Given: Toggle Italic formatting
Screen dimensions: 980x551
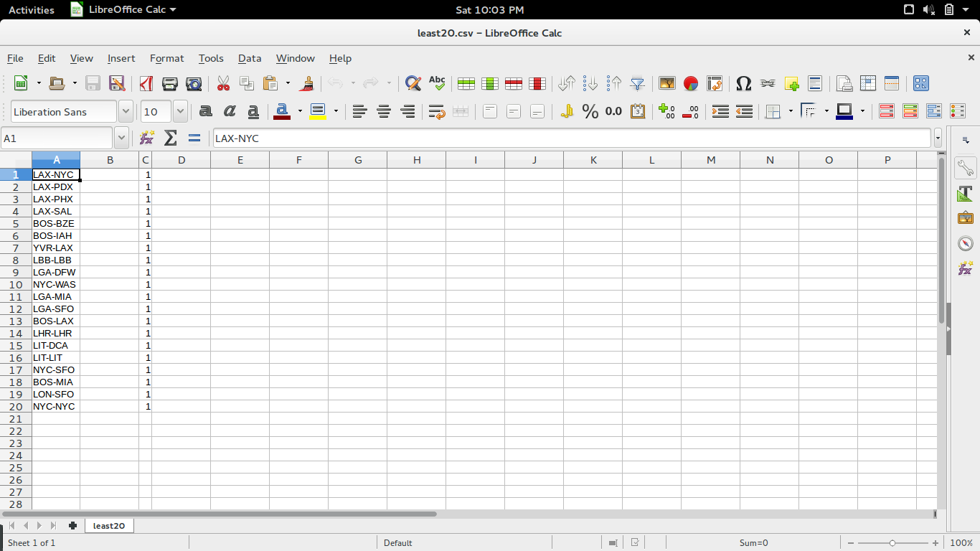Looking at the screenshot, I should pos(230,111).
